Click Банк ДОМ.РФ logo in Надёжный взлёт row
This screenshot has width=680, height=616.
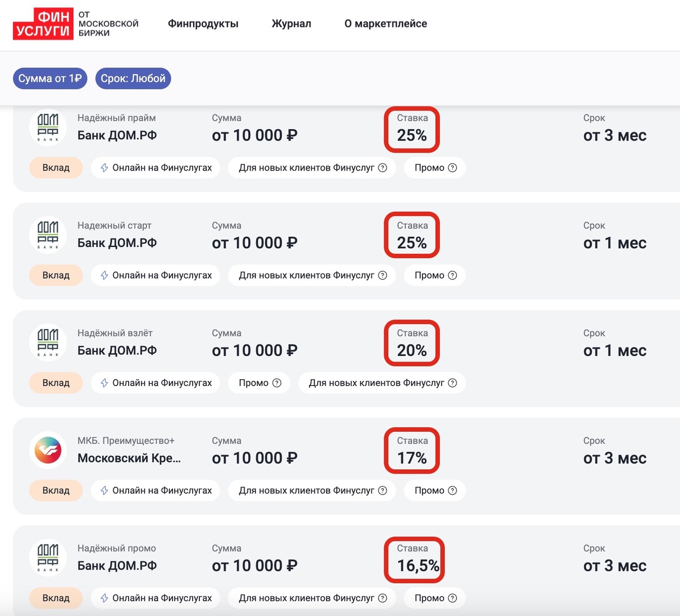[48, 343]
